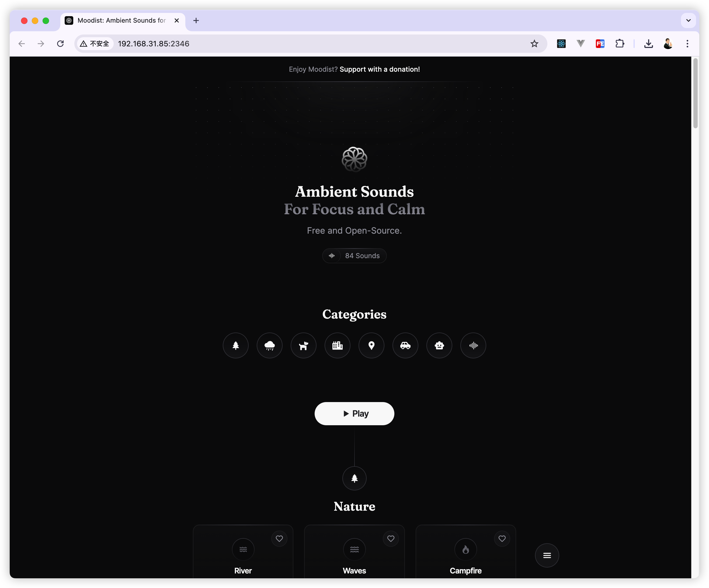
Task: Bookmark this page with the star
Action: click(x=534, y=44)
